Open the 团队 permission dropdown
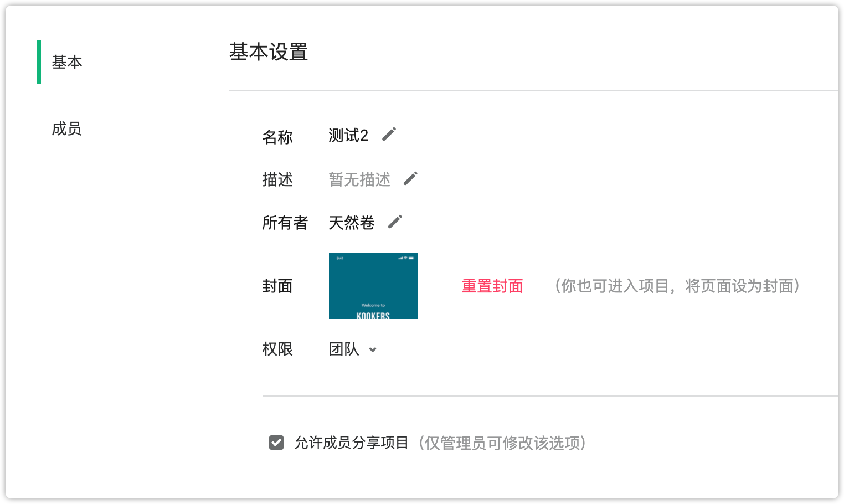 tap(353, 349)
